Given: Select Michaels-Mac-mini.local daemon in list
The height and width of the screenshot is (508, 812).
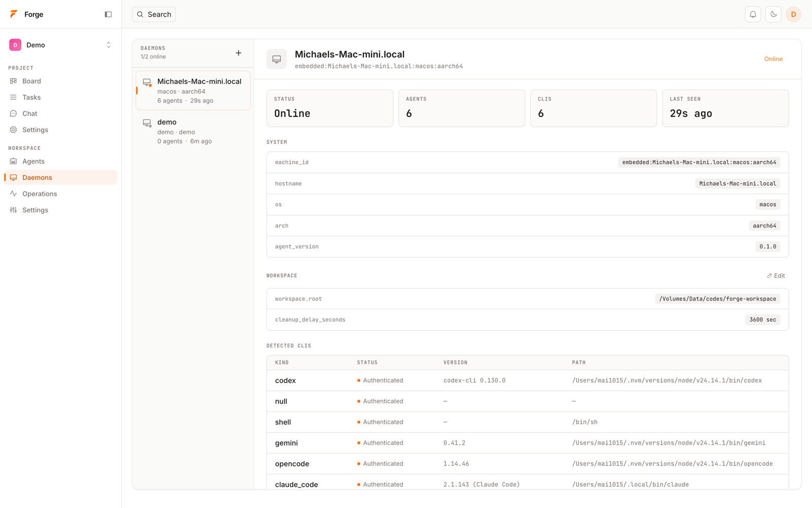Looking at the screenshot, I should point(193,90).
